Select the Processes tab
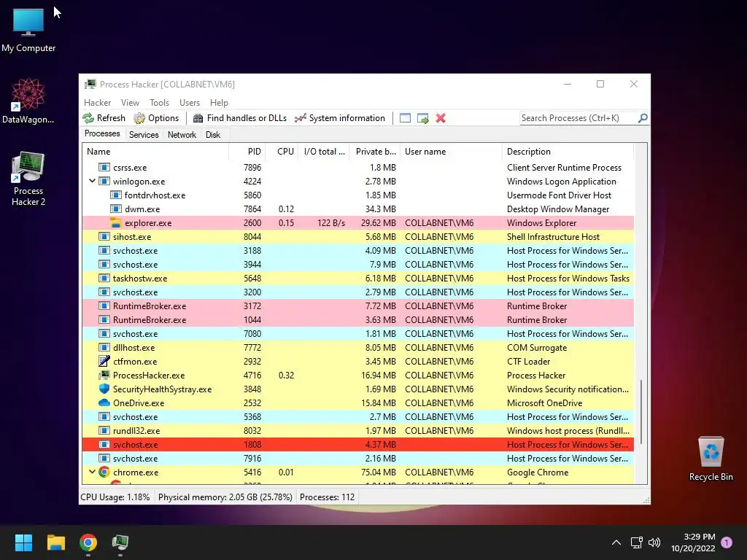Image resolution: width=747 pixels, height=560 pixels. [x=102, y=134]
